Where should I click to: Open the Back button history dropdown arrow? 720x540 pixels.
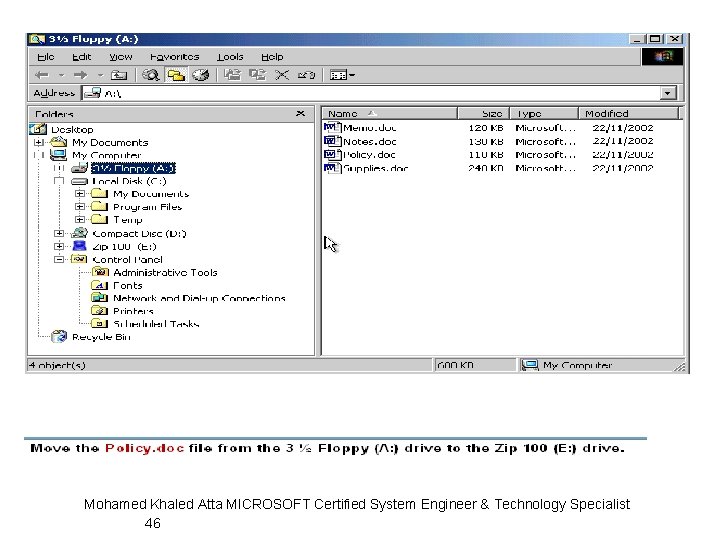(x=62, y=75)
